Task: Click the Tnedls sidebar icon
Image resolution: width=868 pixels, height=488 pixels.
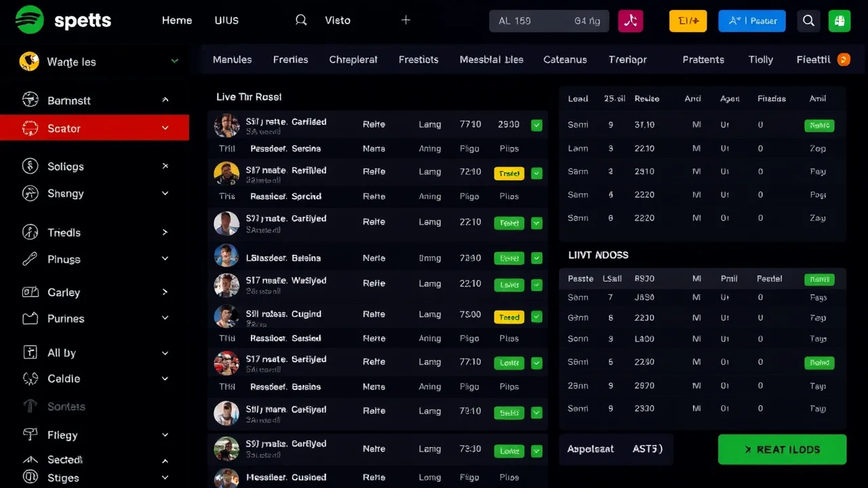Action: (x=30, y=232)
